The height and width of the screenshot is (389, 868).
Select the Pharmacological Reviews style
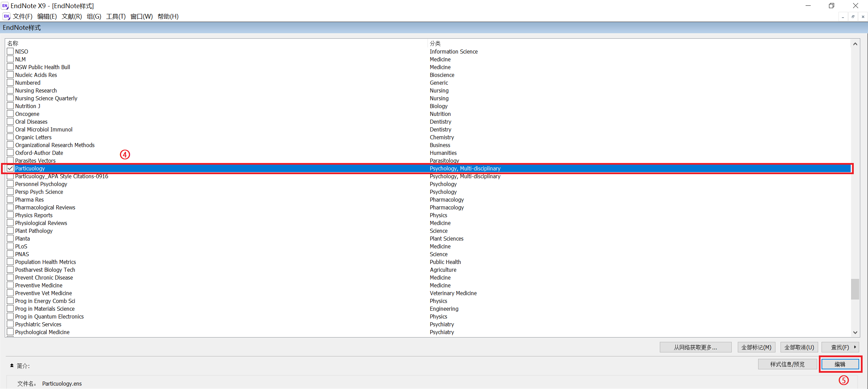pos(45,207)
